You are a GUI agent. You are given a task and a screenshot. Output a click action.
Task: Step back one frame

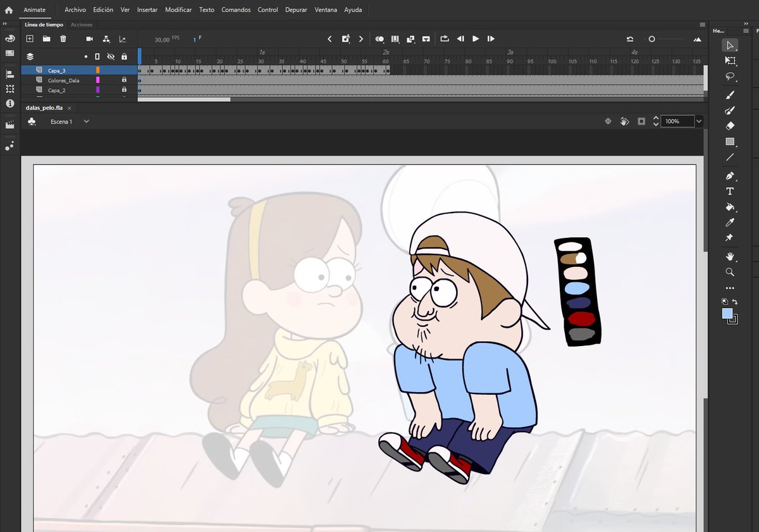(460, 39)
